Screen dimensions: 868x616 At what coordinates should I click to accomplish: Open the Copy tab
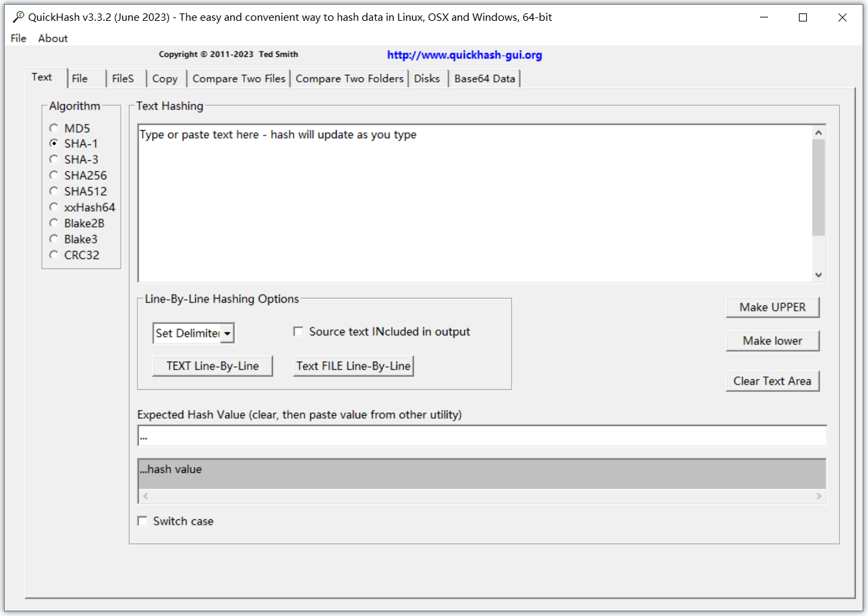tap(166, 79)
